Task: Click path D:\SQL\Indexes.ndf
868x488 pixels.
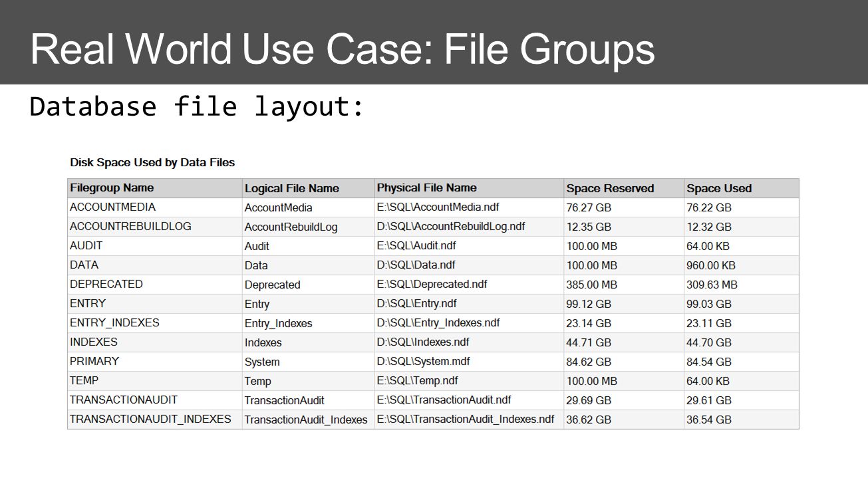Action: (x=423, y=342)
